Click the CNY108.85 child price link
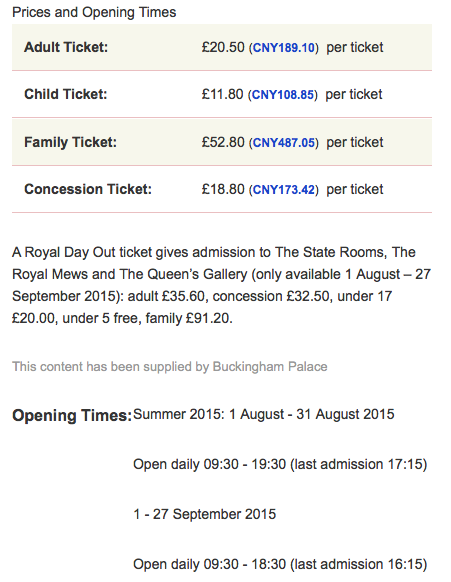The image size is (451, 582). click(283, 95)
